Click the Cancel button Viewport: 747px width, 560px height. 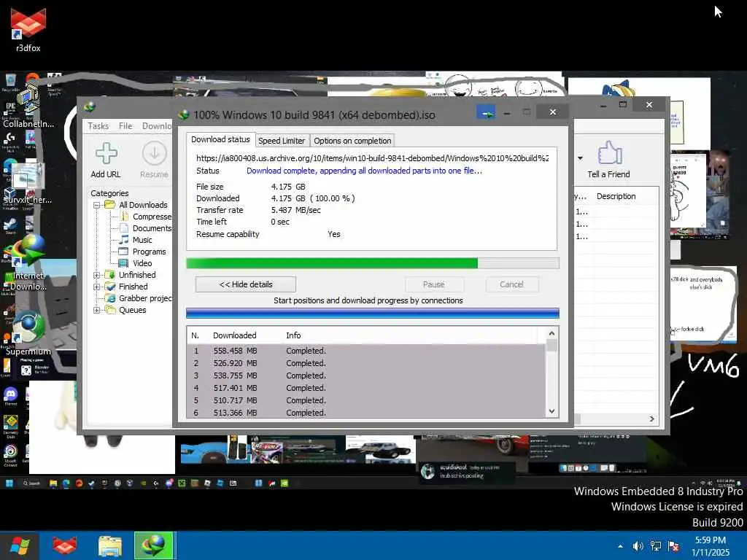(x=512, y=284)
